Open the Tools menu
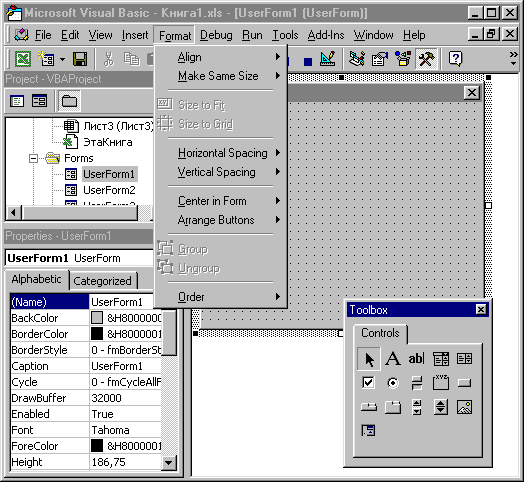The image size is (524, 482). click(285, 35)
